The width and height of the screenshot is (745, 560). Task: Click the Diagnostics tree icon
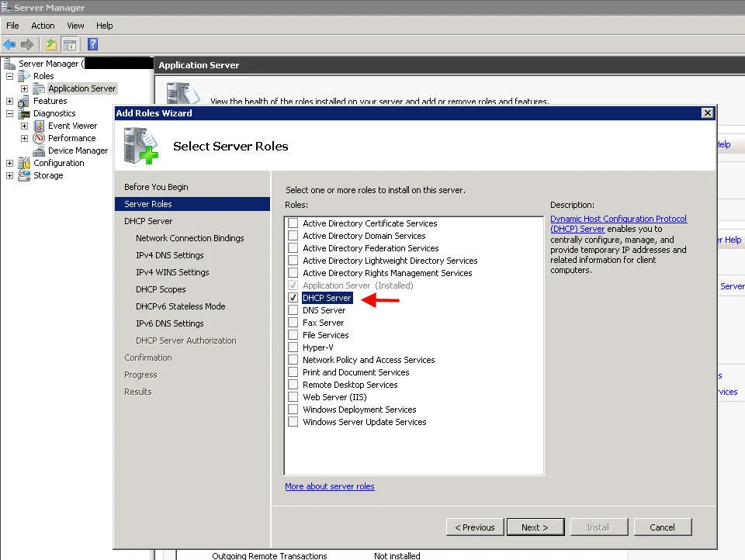click(x=24, y=113)
